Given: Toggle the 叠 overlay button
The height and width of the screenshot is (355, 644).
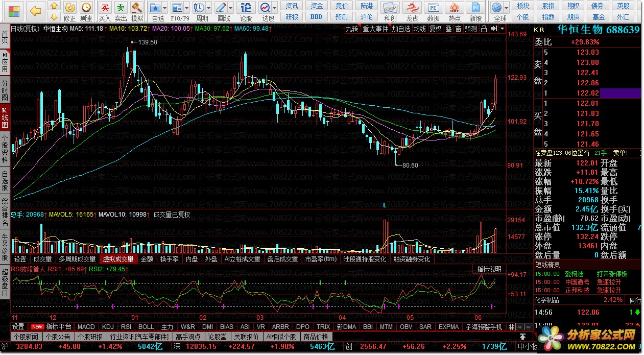Looking at the screenshot, I should 448,29.
